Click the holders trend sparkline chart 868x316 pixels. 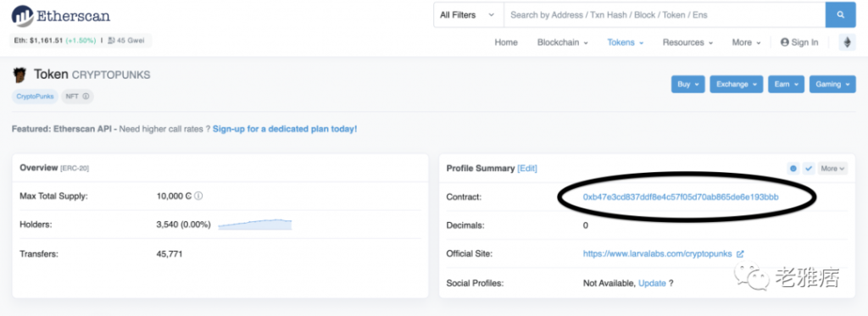[254, 225]
